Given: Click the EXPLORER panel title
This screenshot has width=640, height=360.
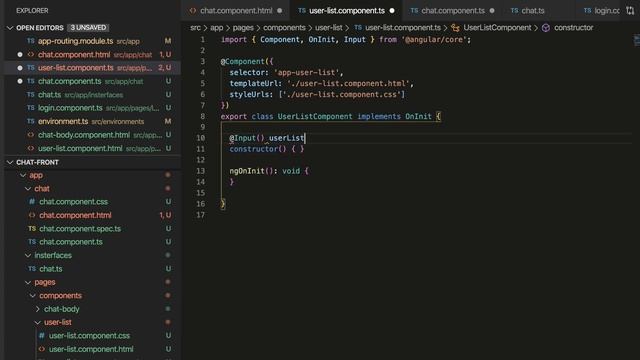Looking at the screenshot, I should 32,11.
